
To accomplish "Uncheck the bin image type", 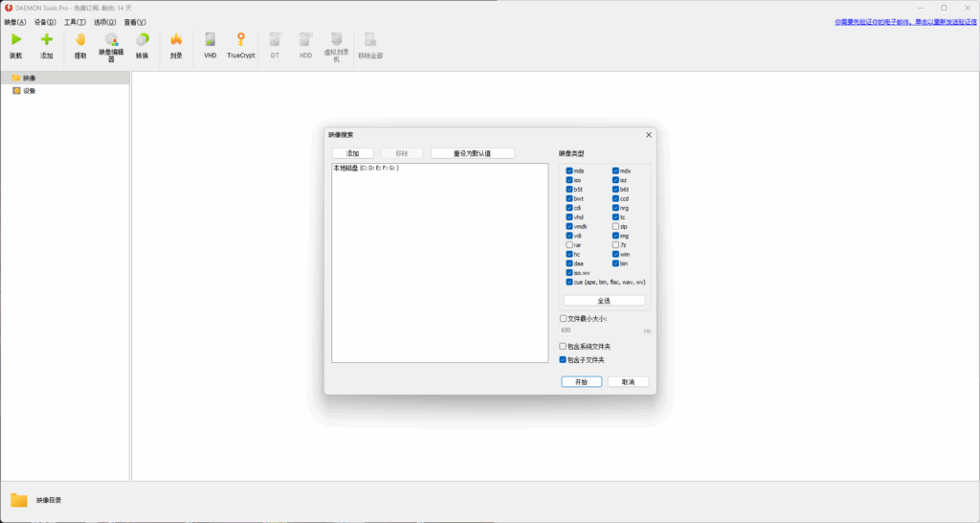I will click(615, 264).
